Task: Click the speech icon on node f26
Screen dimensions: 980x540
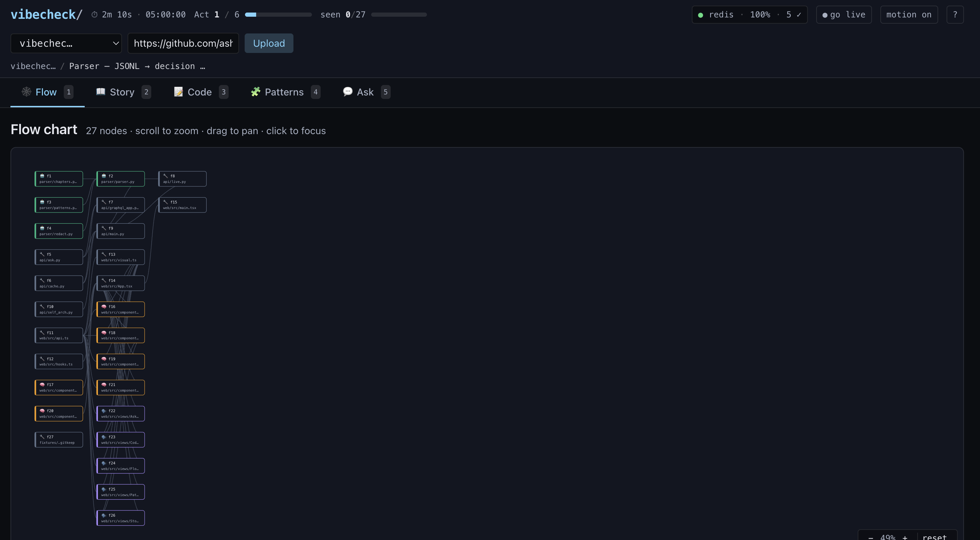Action: 104,515
